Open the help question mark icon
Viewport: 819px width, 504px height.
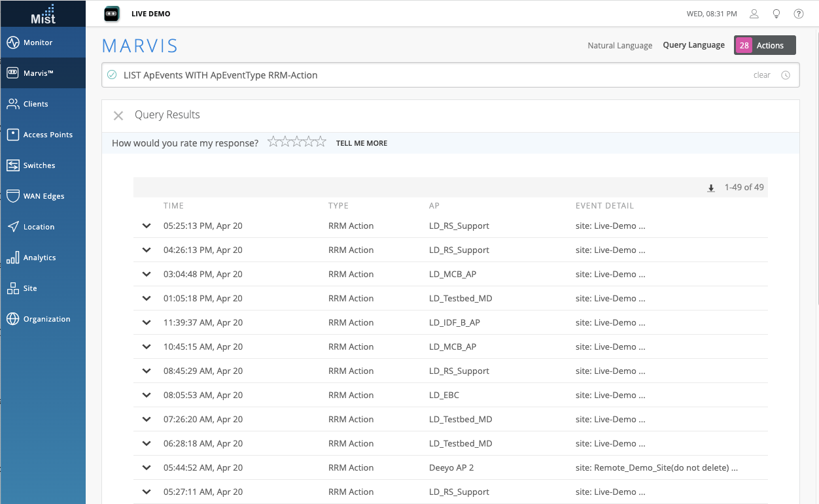(x=799, y=14)
